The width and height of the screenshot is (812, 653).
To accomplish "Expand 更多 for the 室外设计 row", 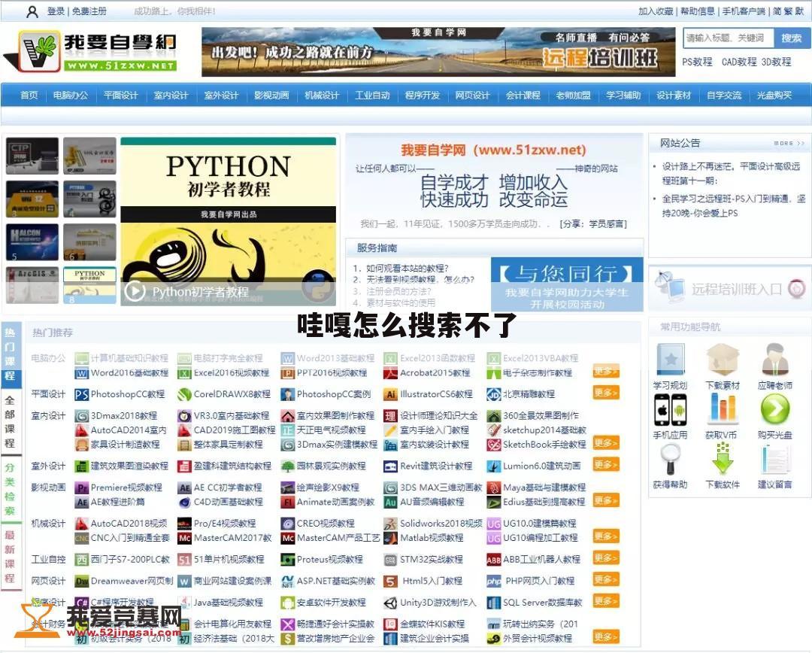I will pos(606,465).
